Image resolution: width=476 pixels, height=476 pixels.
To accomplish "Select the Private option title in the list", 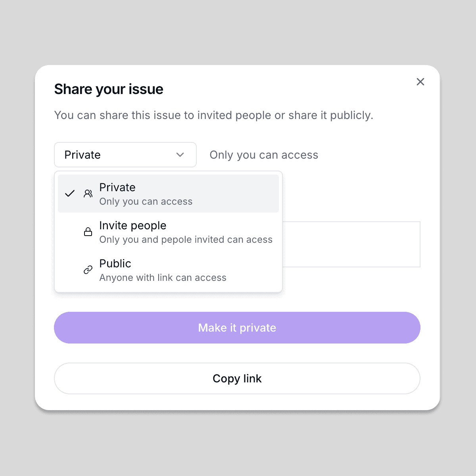I will (117, 187).
